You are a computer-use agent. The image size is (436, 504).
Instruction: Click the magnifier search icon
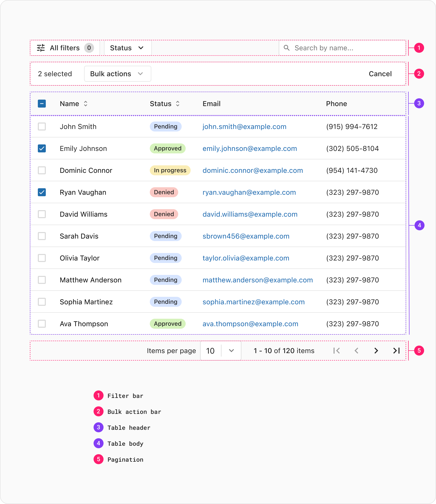pos(287,48)
